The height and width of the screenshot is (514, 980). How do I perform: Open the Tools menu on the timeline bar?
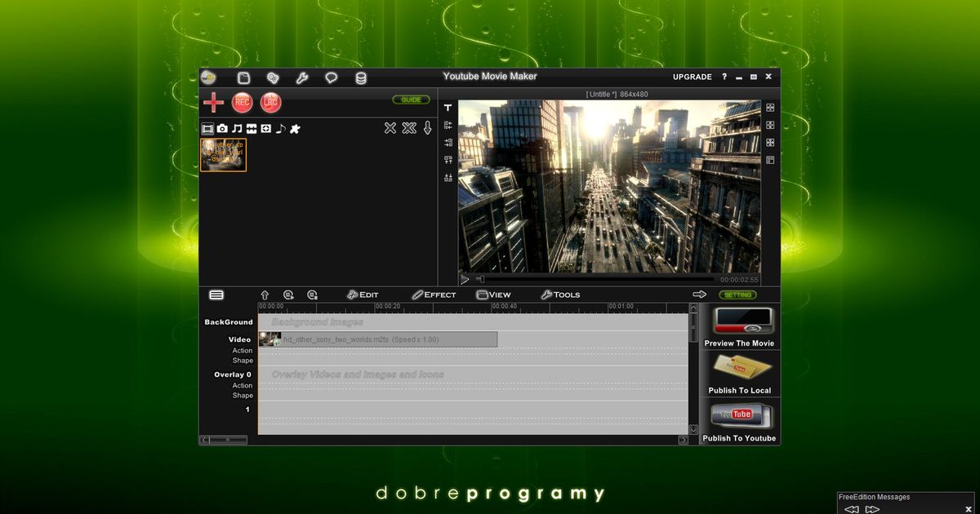click(x=561, y=295)
